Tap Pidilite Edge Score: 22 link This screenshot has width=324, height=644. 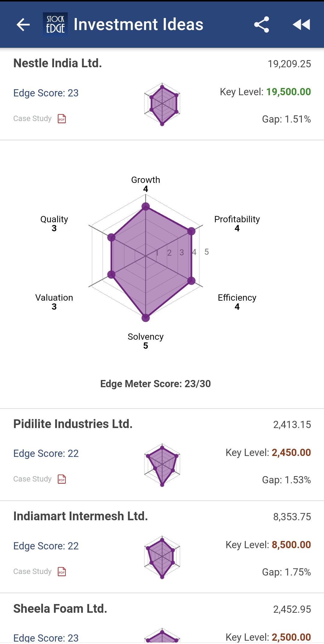point(46,454)
